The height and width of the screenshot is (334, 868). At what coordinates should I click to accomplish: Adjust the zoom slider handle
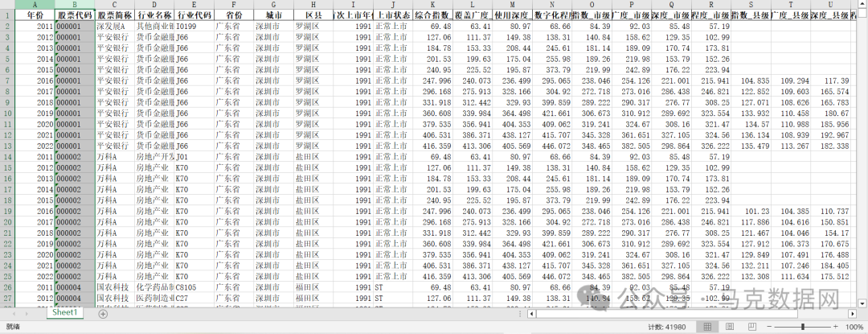[803, 327]
